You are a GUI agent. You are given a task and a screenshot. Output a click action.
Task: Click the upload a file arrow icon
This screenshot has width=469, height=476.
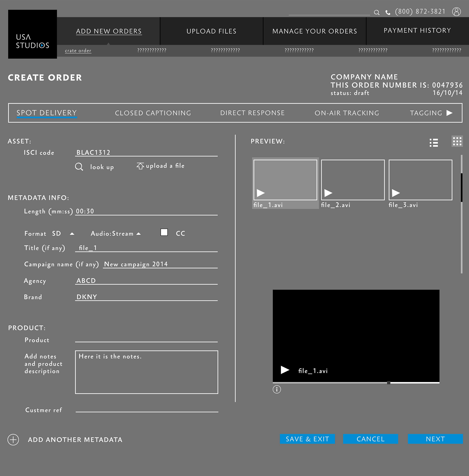[140, 166]
